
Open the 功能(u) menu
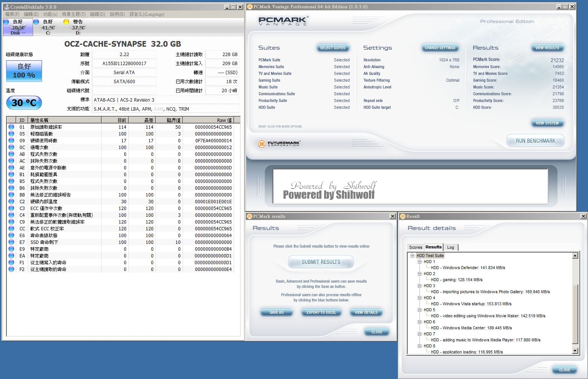[50, 14]
